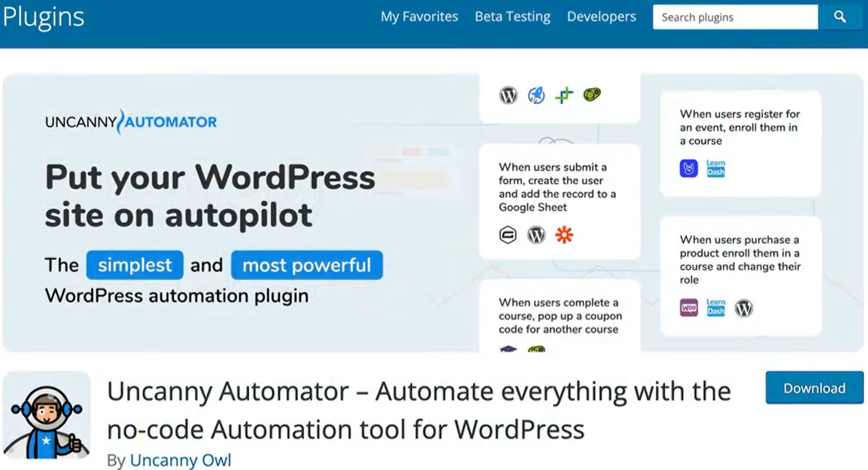
Task: Click WordPress icon in purchase product card
Action: [743, 308]
